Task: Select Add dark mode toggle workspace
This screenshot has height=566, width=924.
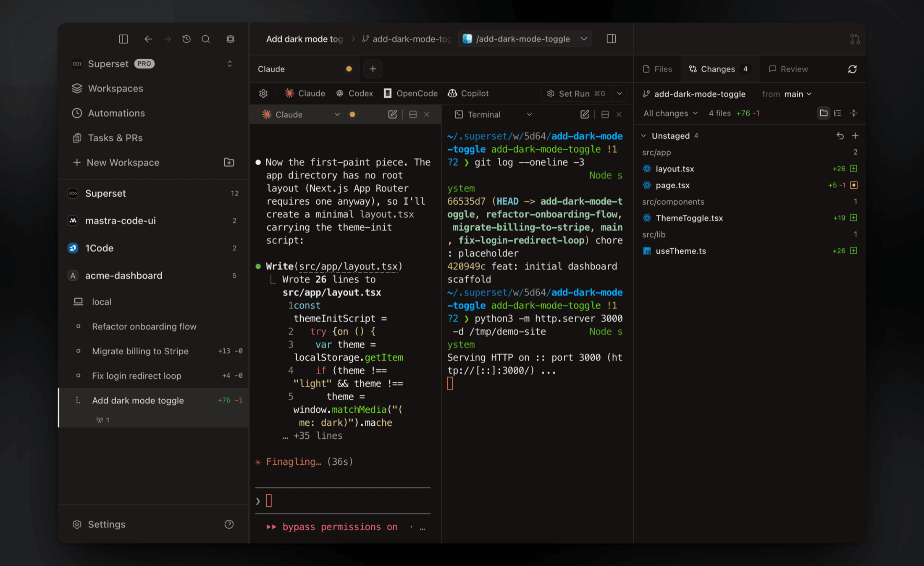Action: click(x=153, y=400)
